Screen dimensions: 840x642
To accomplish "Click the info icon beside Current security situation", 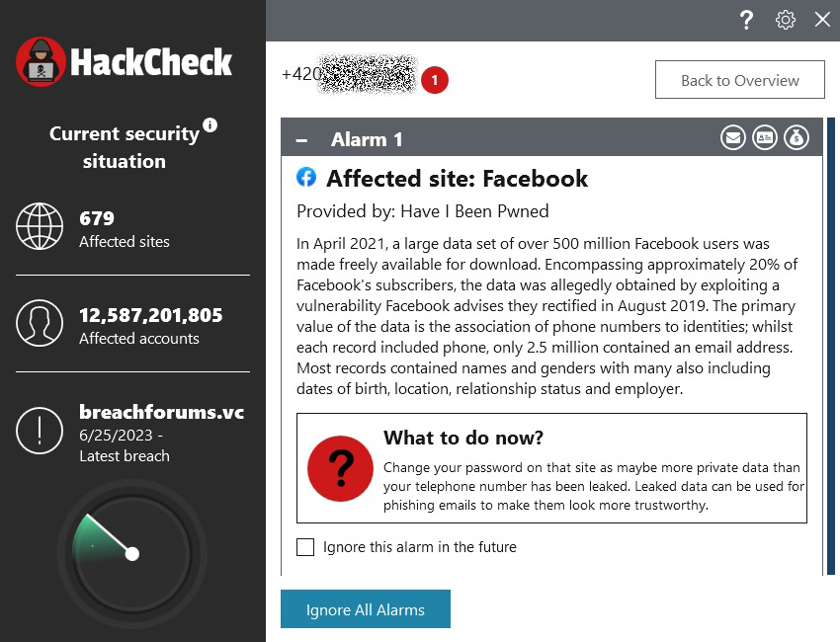I will click(210, 125).
